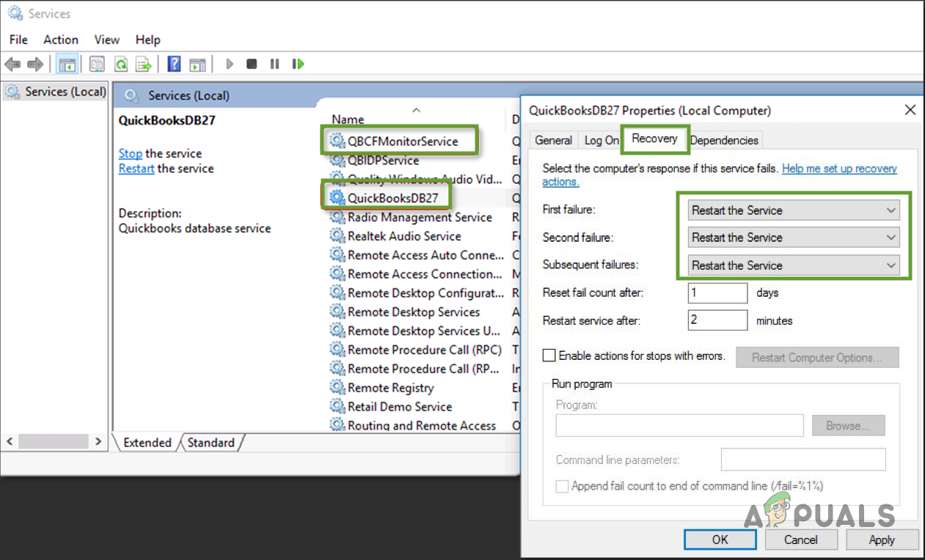Select Remote Registry row
This screenshot has width=925, height=560.
tap(390, 388)
